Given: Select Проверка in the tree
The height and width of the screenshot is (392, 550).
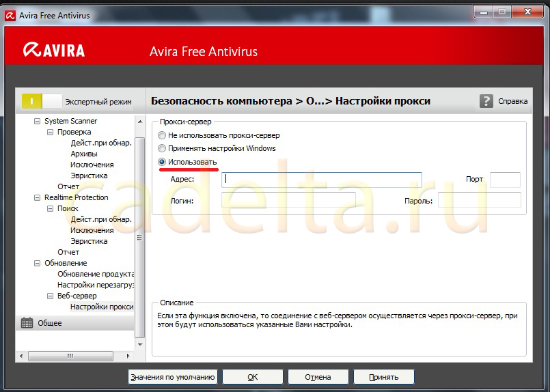Looking at the screenshot, I should [74, 132].
